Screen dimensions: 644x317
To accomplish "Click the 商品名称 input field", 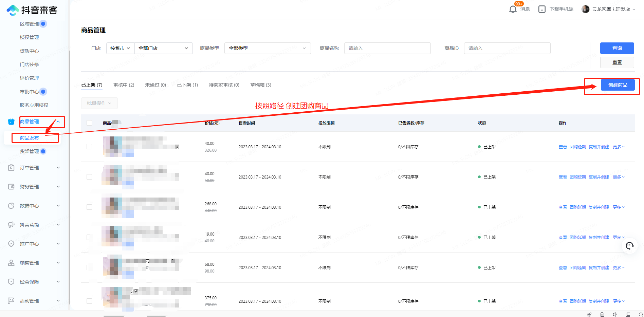I will coord(387,48).
